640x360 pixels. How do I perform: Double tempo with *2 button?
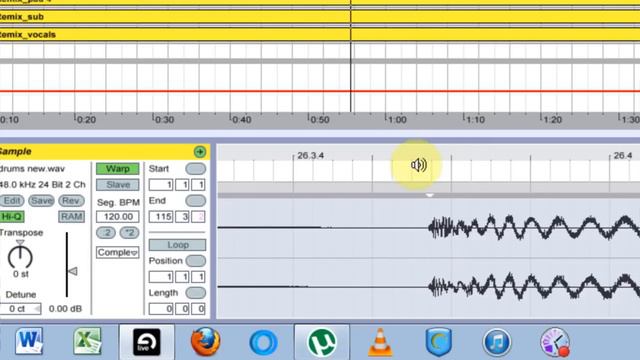click(x=129, y=233)
